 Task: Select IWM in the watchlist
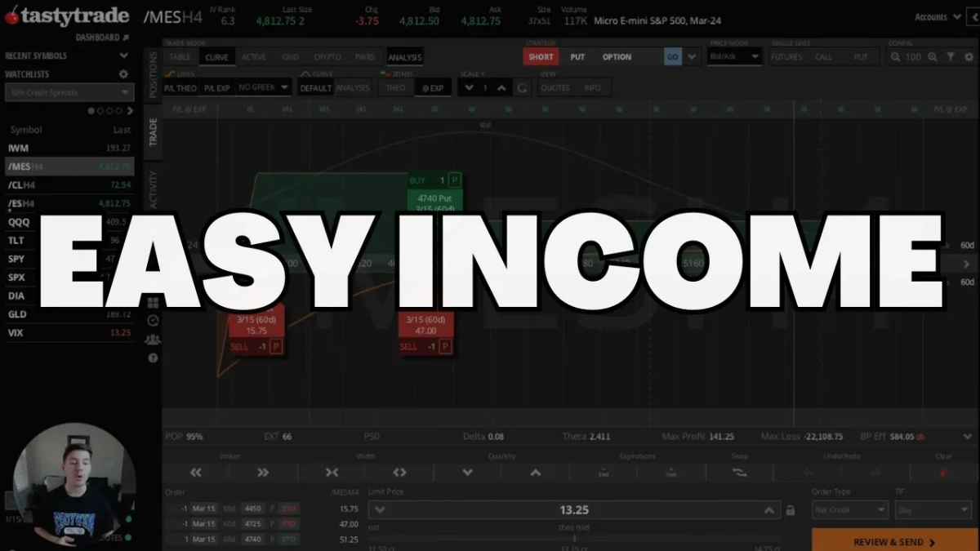[x=69, y=148]
